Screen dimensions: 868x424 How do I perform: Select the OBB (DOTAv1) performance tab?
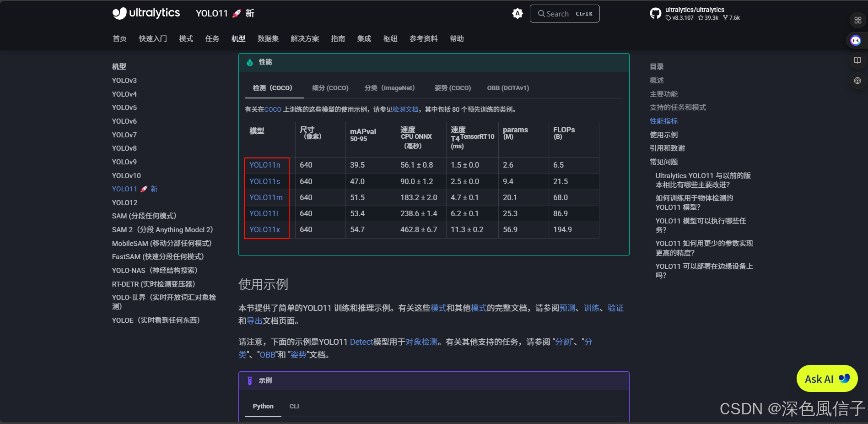[508, 88]
